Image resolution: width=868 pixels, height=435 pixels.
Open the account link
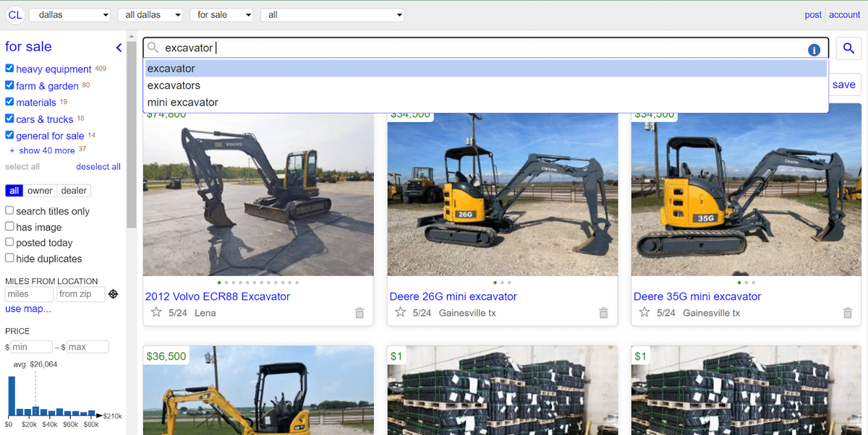[845, 14]
